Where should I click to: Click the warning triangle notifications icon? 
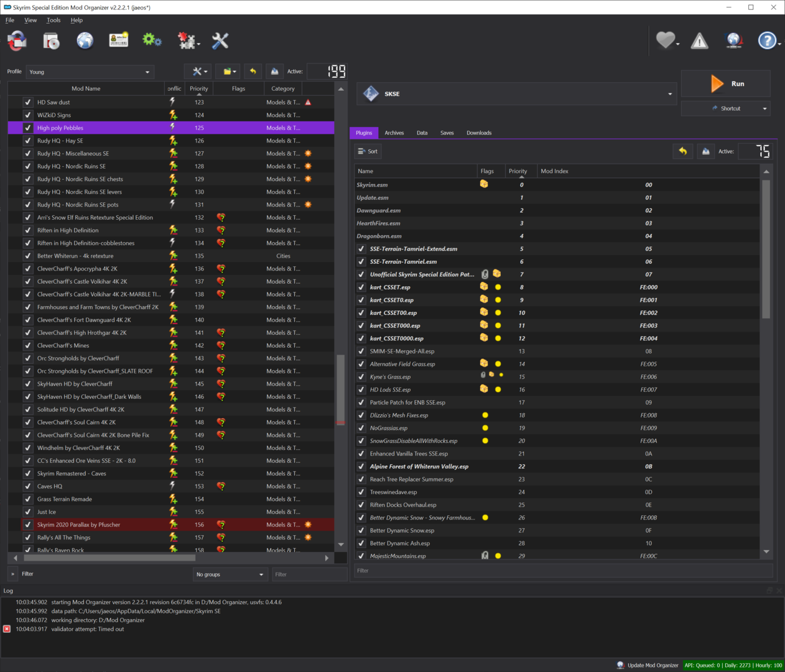(700, 41)
